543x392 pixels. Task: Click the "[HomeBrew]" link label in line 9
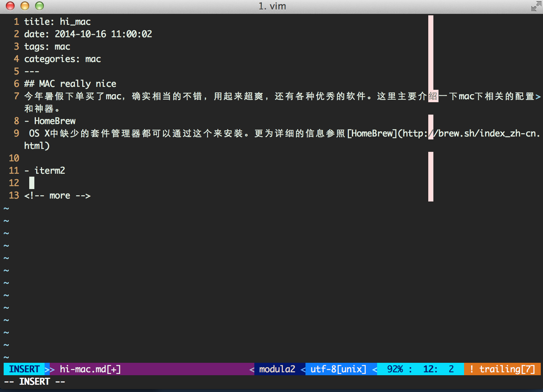pyautogui.click(x=372, y=134)
